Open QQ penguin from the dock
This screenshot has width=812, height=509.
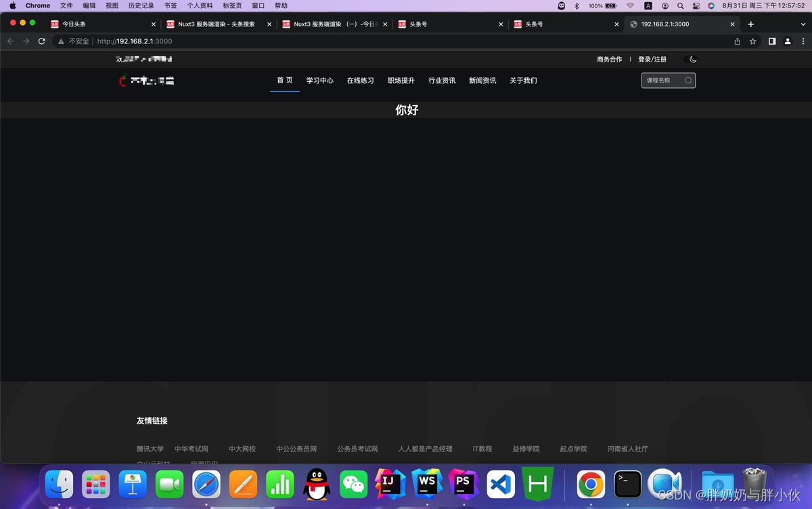coord(317,484)
